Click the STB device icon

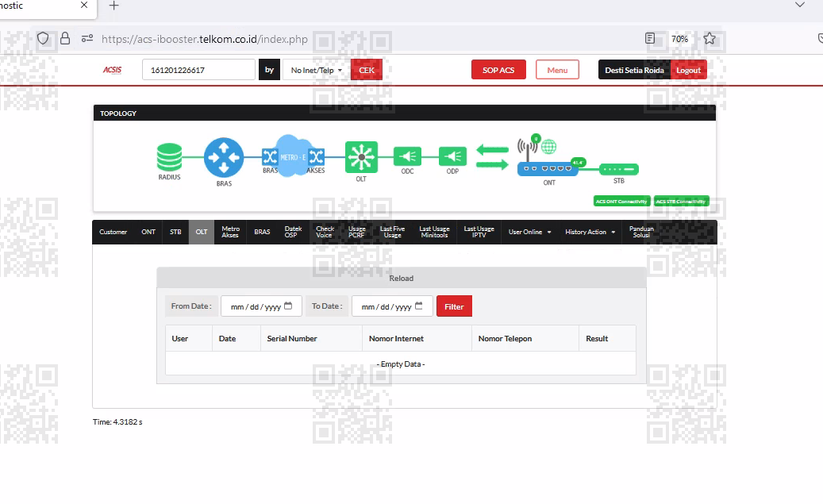tap(619, 169)
